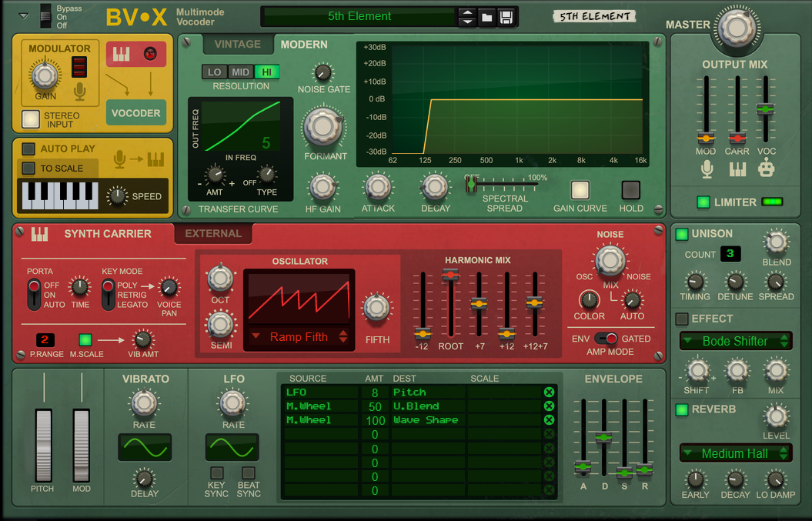812x521 pixels.
Task: Click the red record-style source button
Action: click(x=150, y=53)
